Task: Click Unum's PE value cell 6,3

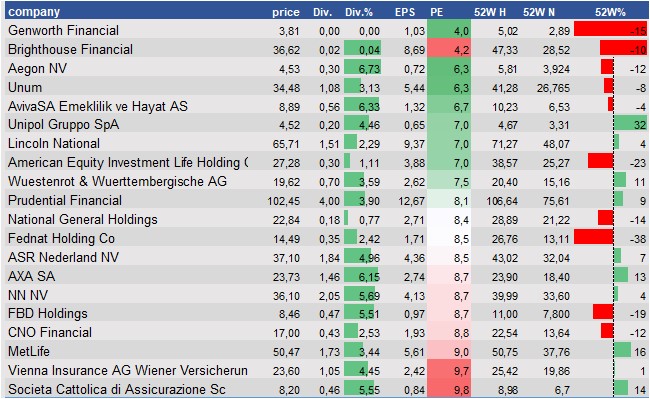Action: (x=449, y=87)
